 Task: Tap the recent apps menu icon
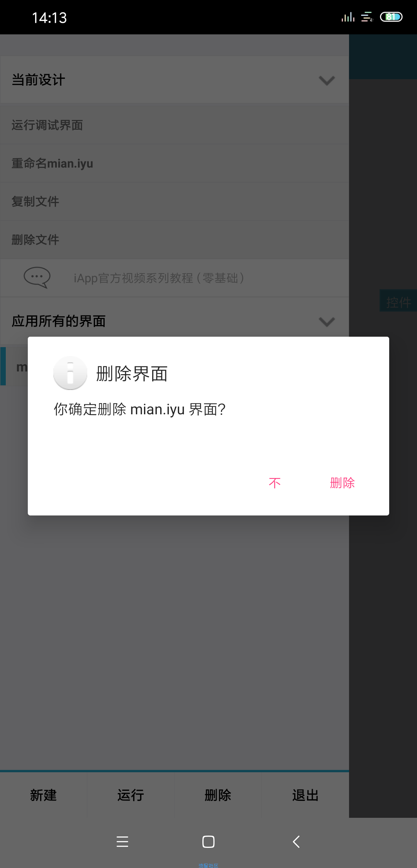[122, 842]
